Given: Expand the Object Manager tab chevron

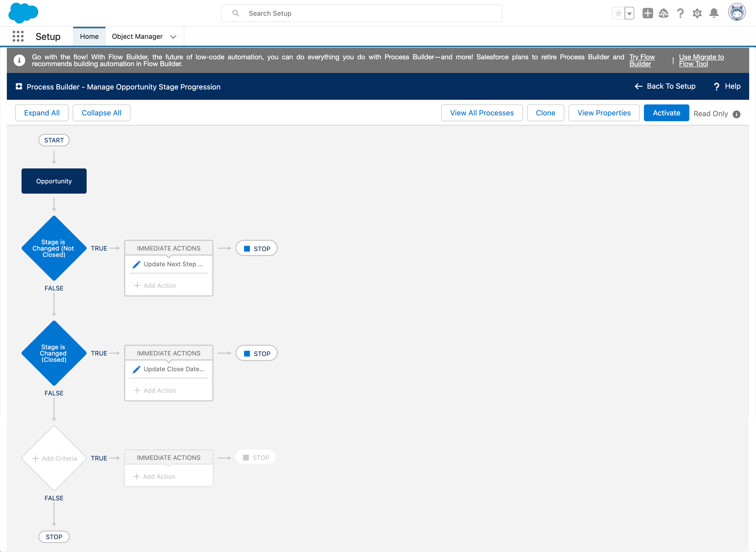Looking at the screenshot, I should coord(173,37).
